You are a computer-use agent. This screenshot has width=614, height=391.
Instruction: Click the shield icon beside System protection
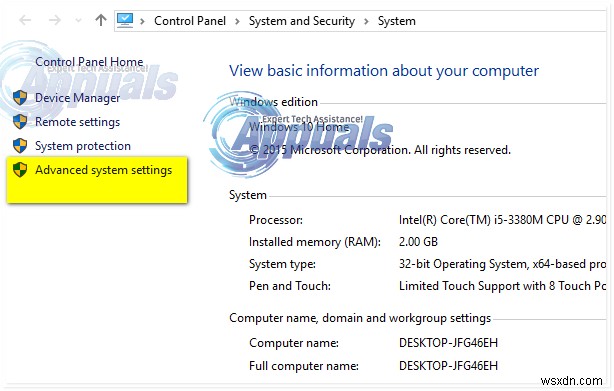(x=20, y=146)
